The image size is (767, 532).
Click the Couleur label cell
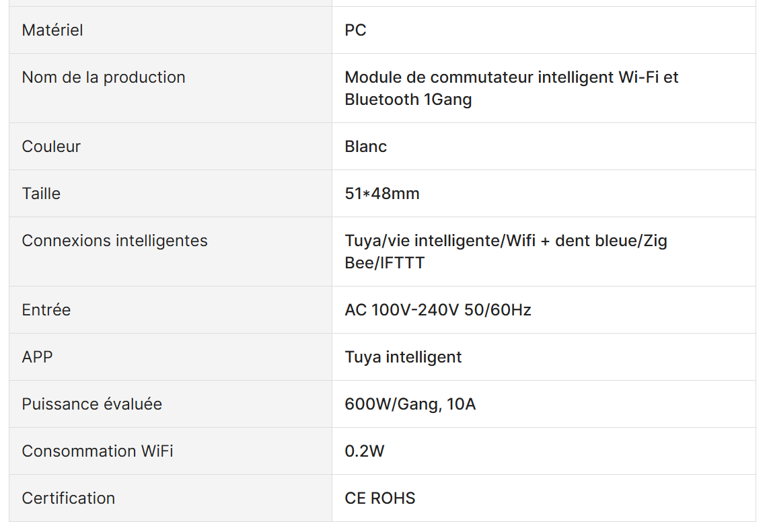click(x=170, y=146)
